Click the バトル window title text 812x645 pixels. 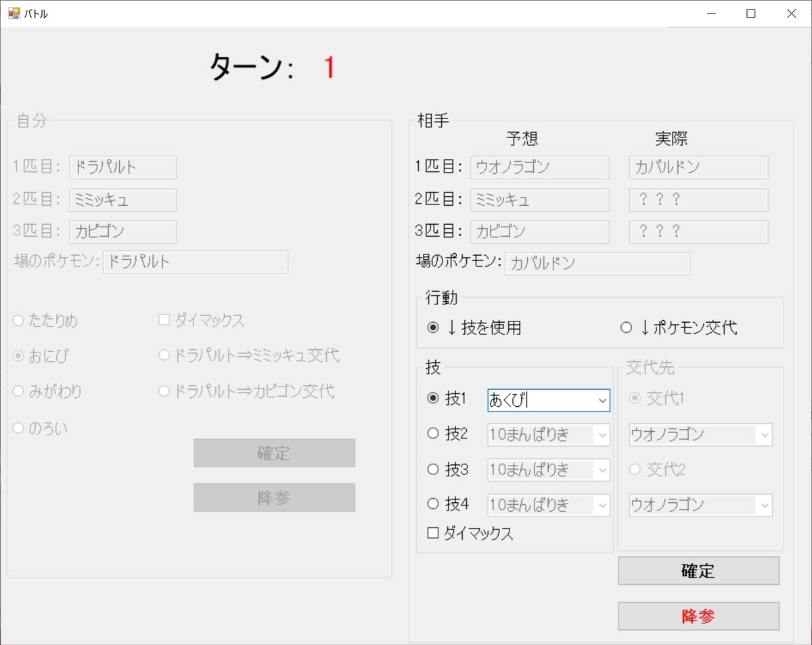36,14
